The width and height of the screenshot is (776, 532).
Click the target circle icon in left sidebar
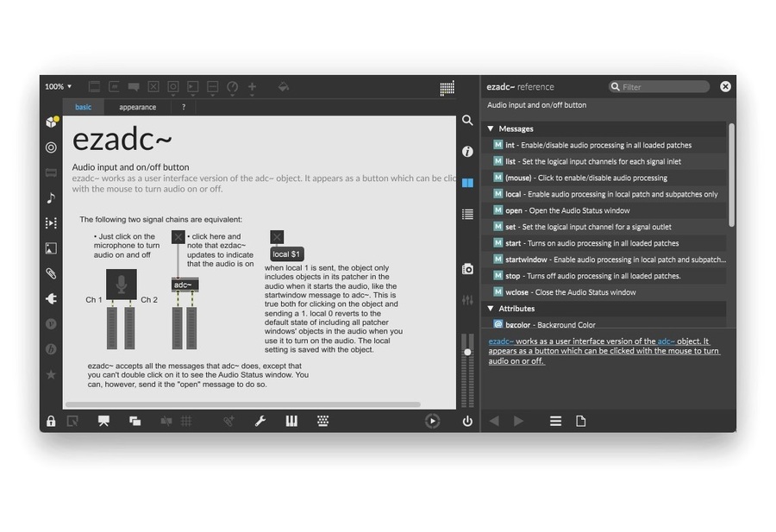click(51, 147)
